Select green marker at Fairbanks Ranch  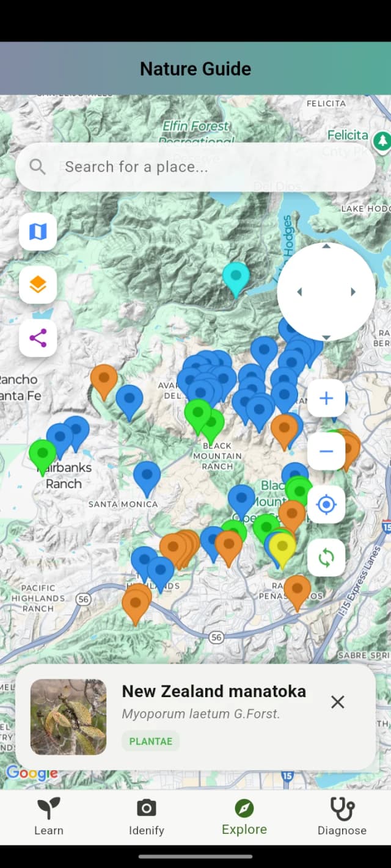[42, 454]
